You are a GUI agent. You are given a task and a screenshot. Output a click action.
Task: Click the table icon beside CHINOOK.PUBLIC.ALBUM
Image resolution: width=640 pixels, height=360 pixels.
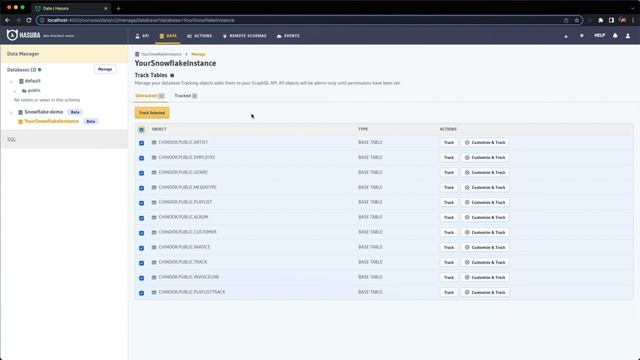154,218
